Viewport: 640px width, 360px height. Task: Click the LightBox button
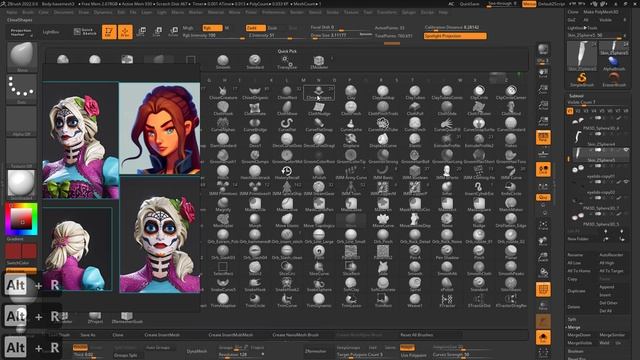[x=51, y=31]
